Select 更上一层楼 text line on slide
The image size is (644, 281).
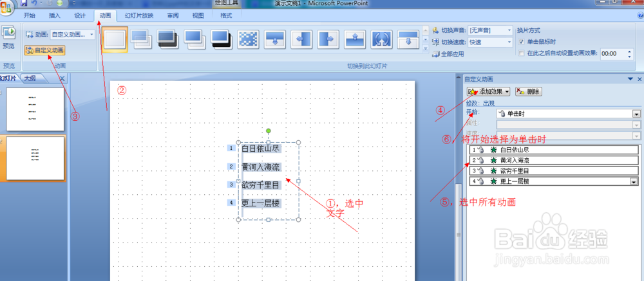(260, 203)
